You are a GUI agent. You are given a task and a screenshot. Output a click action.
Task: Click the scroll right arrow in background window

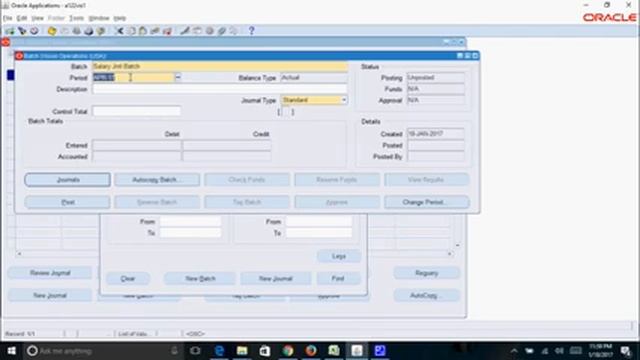[449, 253]
